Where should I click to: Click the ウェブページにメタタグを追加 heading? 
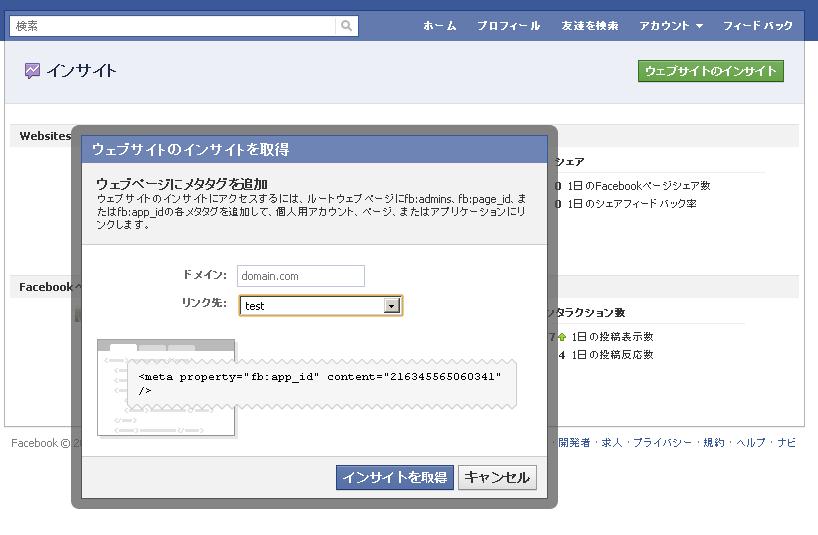[x=182, y=184]
